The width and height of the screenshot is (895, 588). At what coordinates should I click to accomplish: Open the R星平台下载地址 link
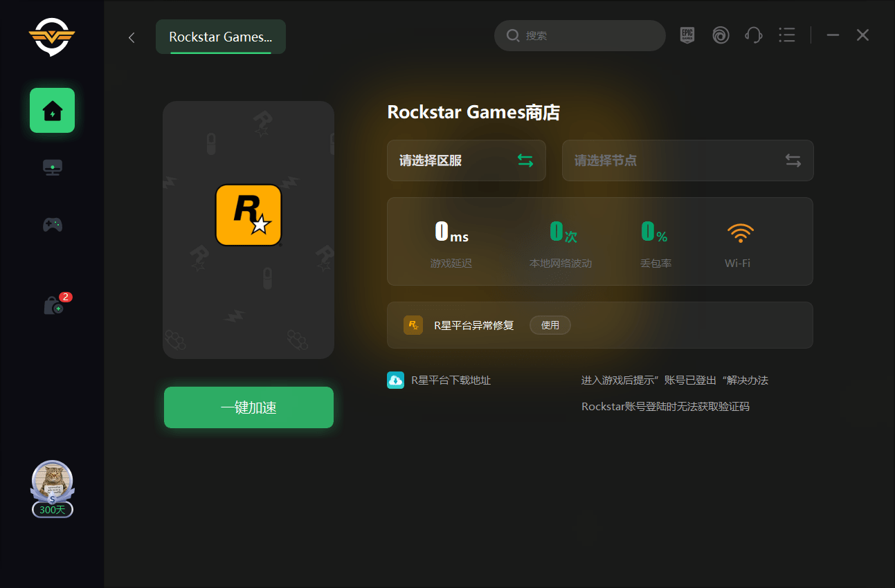(451, 380)
